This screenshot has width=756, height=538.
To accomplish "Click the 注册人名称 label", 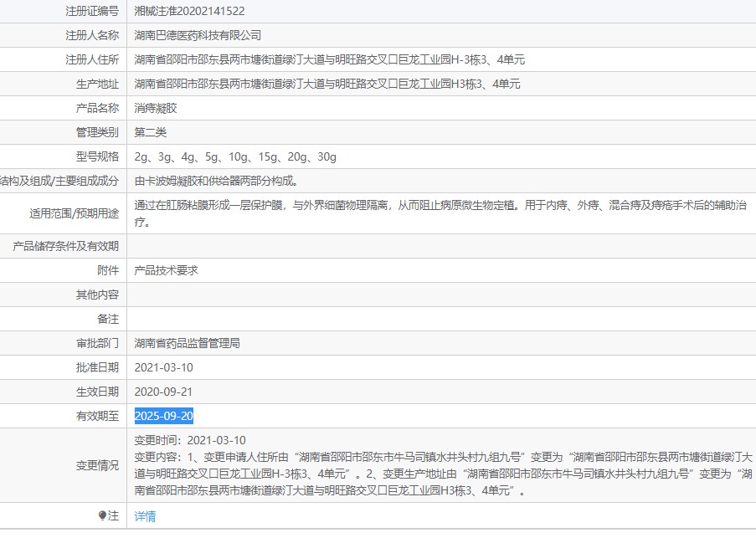I will (x=92, y=35).
